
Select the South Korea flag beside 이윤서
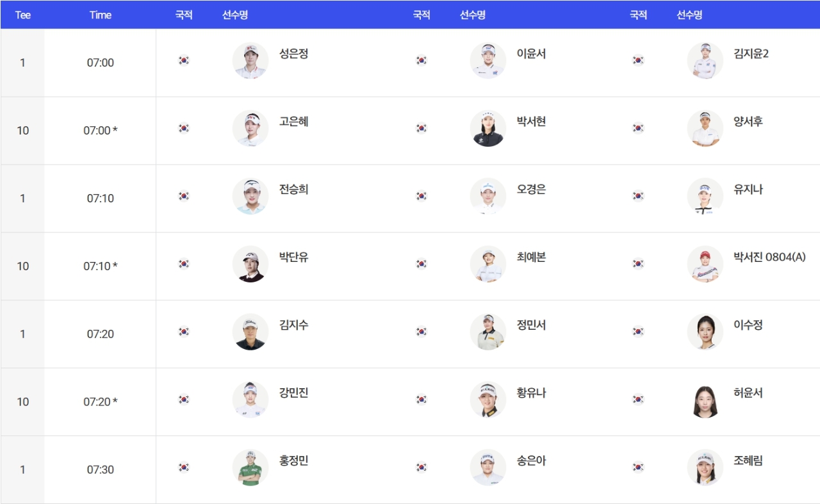point(422,60)
